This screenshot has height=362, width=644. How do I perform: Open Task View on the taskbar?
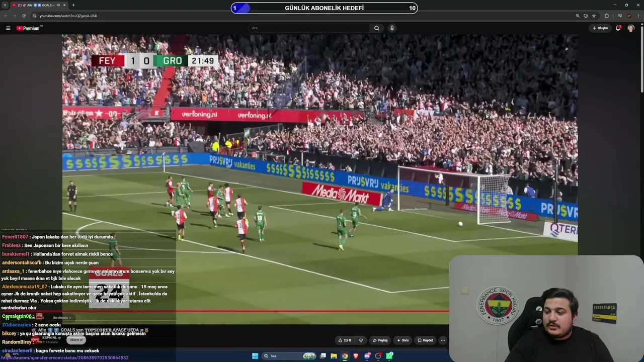click(323, 356)
